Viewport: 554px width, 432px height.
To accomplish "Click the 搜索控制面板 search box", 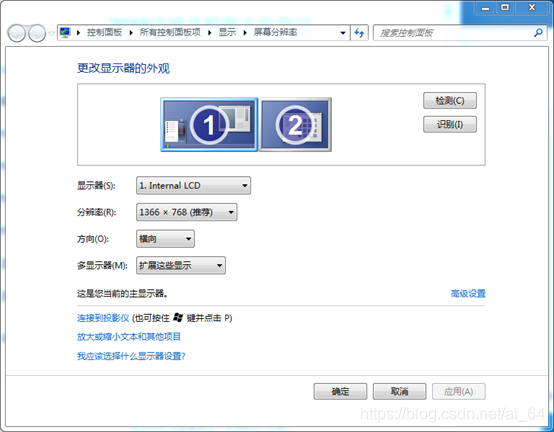I will click(460, 33).
